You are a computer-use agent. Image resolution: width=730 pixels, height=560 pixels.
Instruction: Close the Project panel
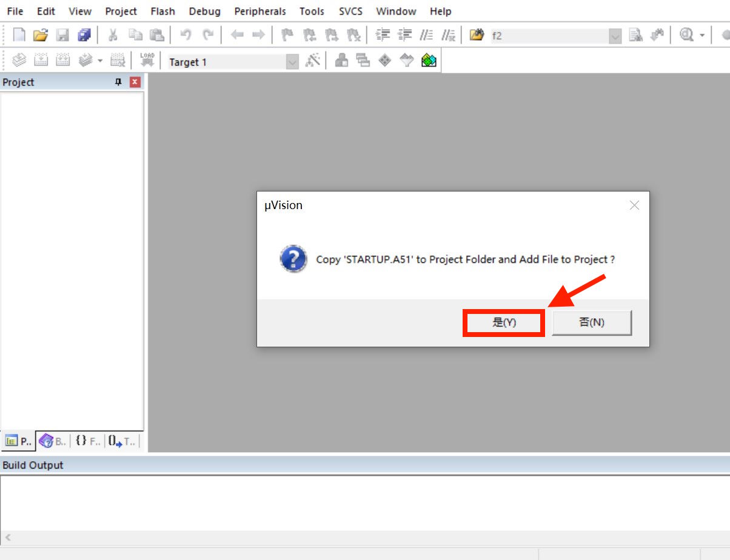tap(135, 82)
